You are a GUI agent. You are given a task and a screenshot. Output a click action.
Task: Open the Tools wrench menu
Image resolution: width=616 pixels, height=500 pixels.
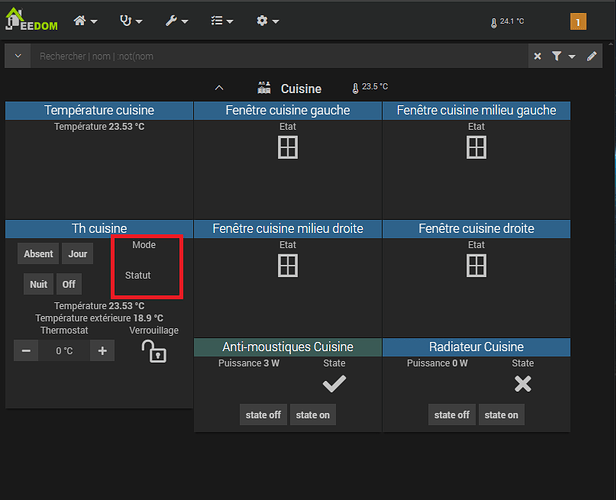point(176,20)
